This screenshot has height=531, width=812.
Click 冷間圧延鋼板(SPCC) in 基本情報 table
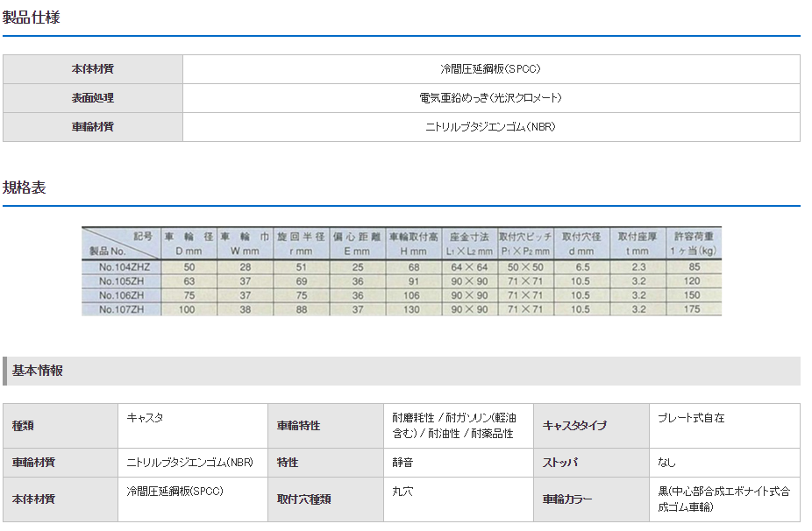click(175, 492)
